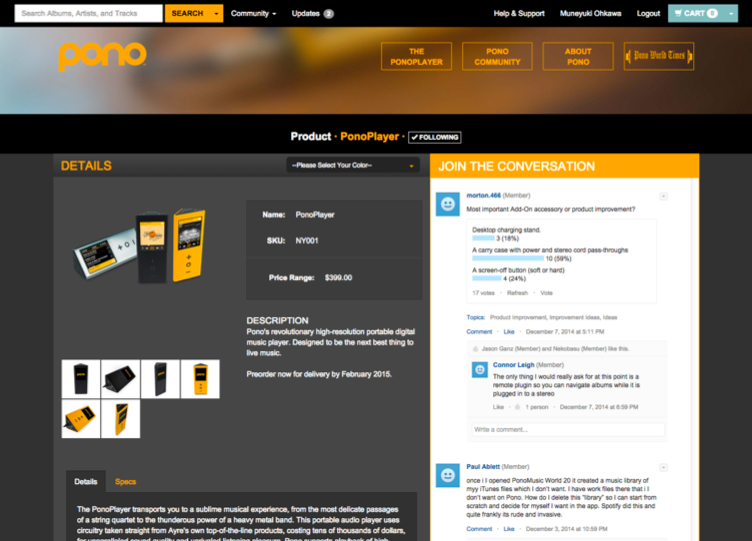Image resolution: width=752 pixels, height=541 pixels.
Task: Select black angled side-view thumbnail
Action: point(160,379)
